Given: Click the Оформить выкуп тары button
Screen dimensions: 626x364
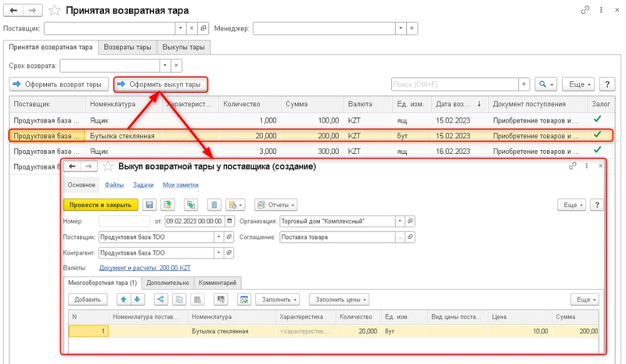Looking at the screenshot, I should [x=160, y=84].
